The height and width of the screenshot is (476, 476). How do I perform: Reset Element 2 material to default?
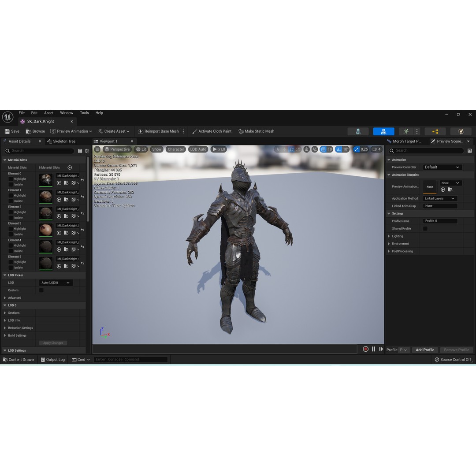82,213
